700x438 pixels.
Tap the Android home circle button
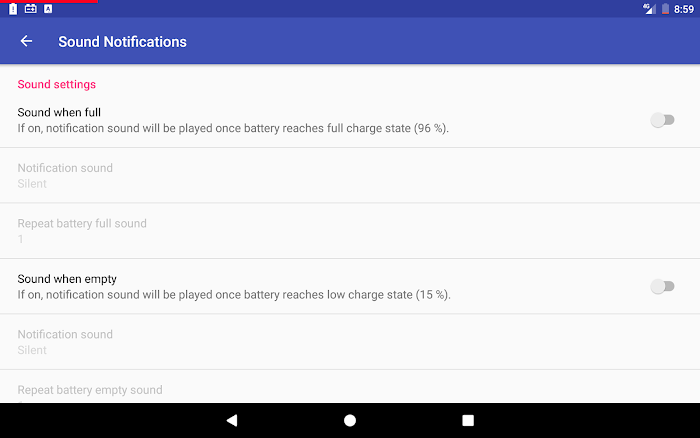click(350, 420)
